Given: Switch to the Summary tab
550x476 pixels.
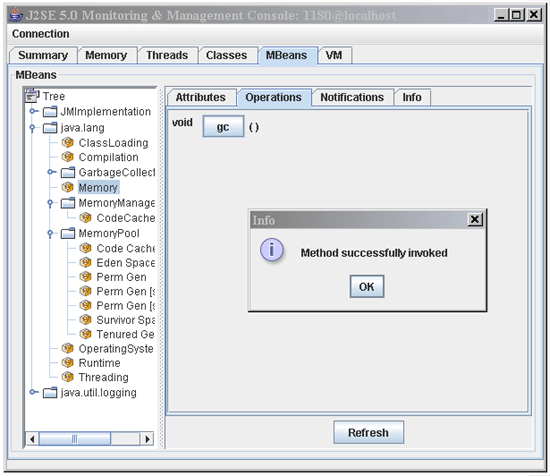Looking at the screenshot, I should pos(43,55).
